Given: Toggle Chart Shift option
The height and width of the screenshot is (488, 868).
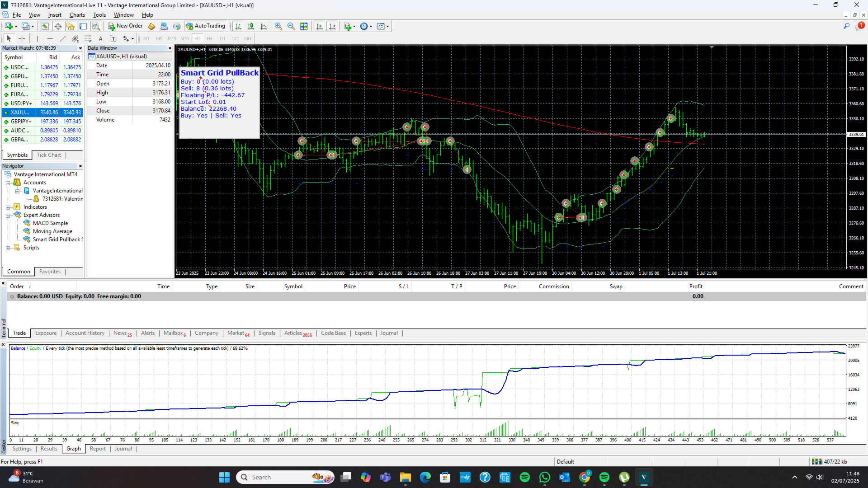Looking at the screenshot, I should pos(332,26).
